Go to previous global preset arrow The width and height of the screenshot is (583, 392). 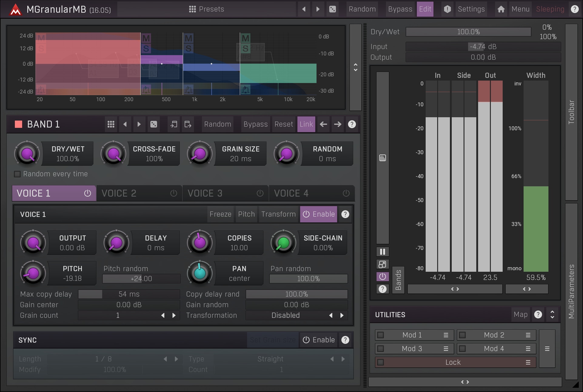[304, 9]
